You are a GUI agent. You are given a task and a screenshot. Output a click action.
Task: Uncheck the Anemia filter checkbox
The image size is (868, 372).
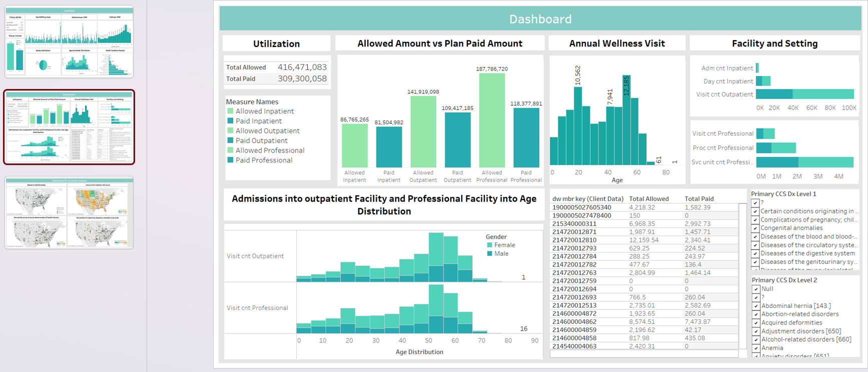[x=756, y=348]
